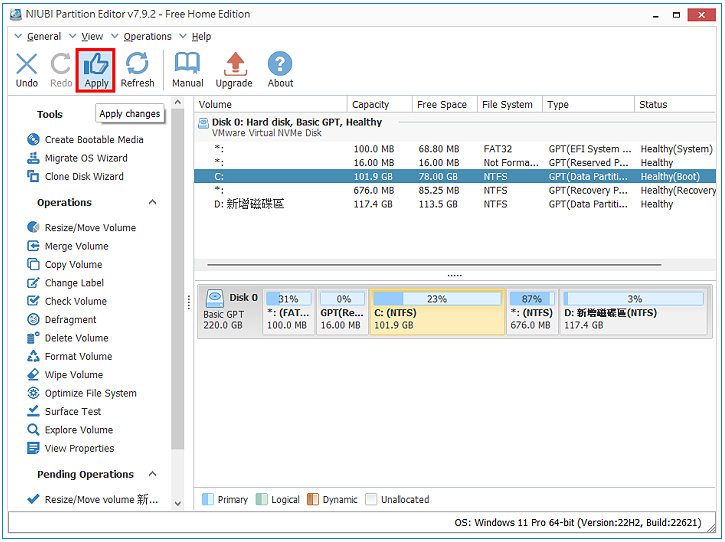Run Surface Test operation

click(x=64, y=412)
